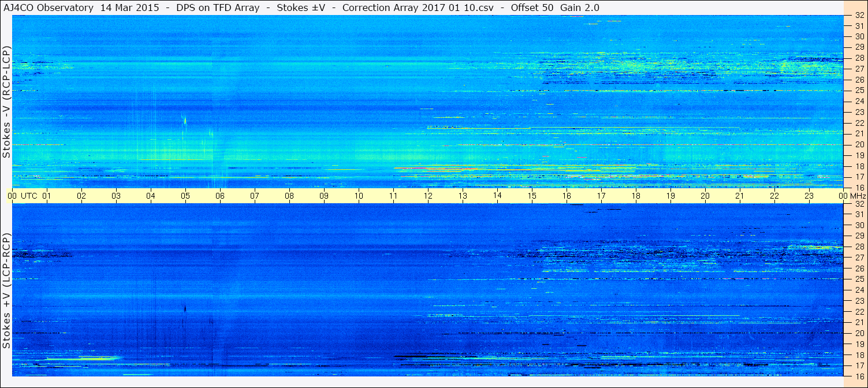Click the 02 hour mark on the UTC axis
The image size is (868, 388).
coord(81,196)
